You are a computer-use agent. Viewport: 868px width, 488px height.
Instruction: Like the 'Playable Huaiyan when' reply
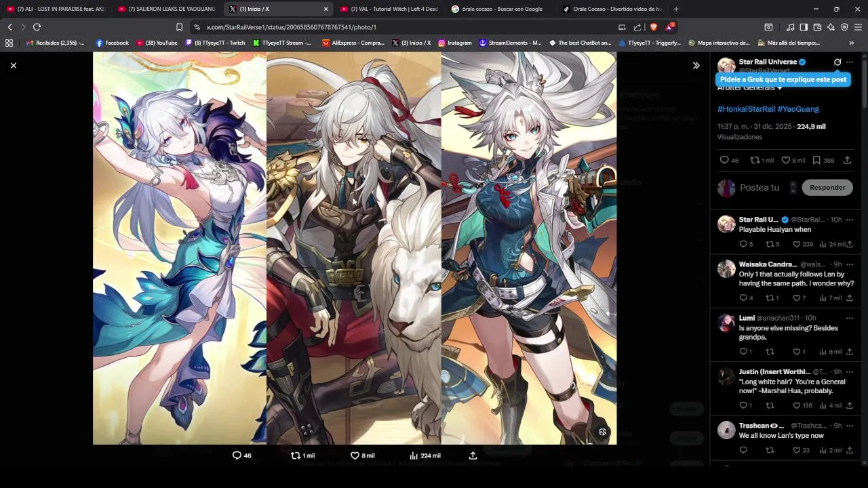pyautogui.click(x=797, y=244)
